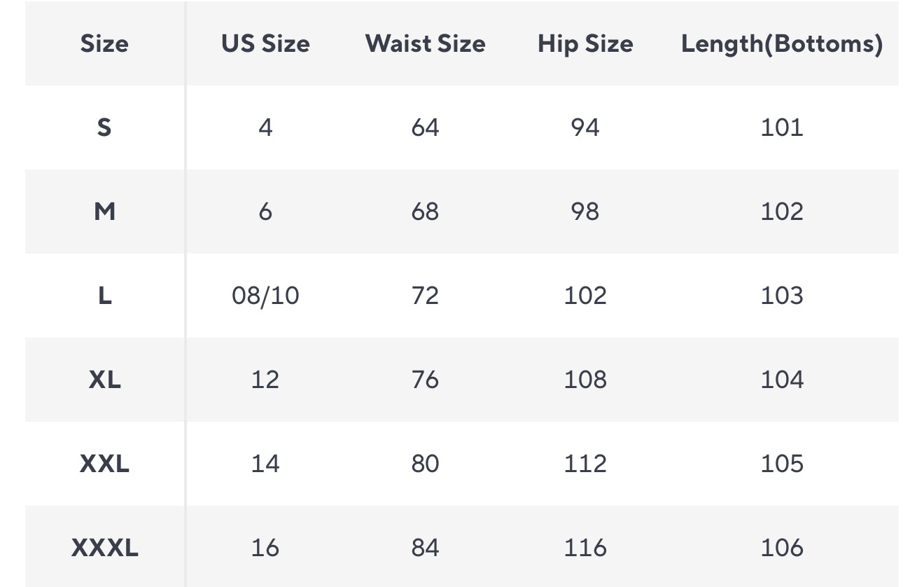Click hip size 108 in the XL row
This screenshot has width=924, height=587.
585,380
